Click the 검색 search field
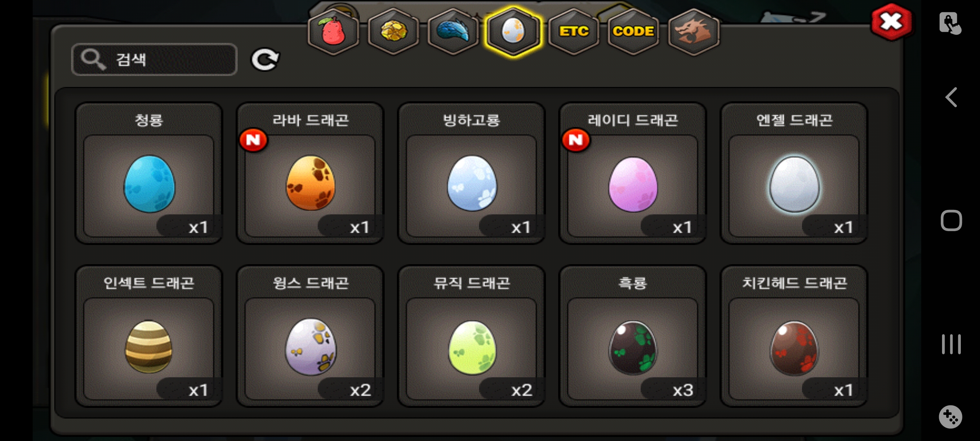The height and width of the screenshot is (441, 980). pos(154,60)
